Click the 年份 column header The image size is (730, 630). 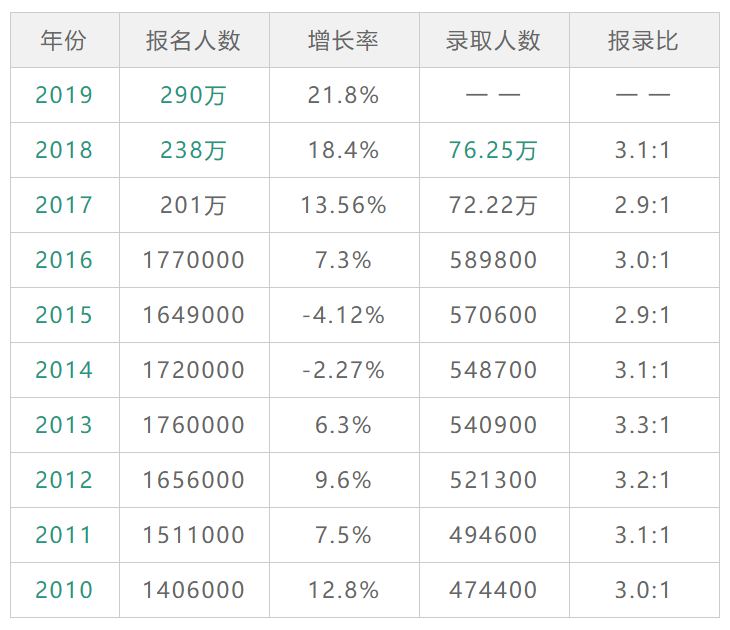[64, 41]
